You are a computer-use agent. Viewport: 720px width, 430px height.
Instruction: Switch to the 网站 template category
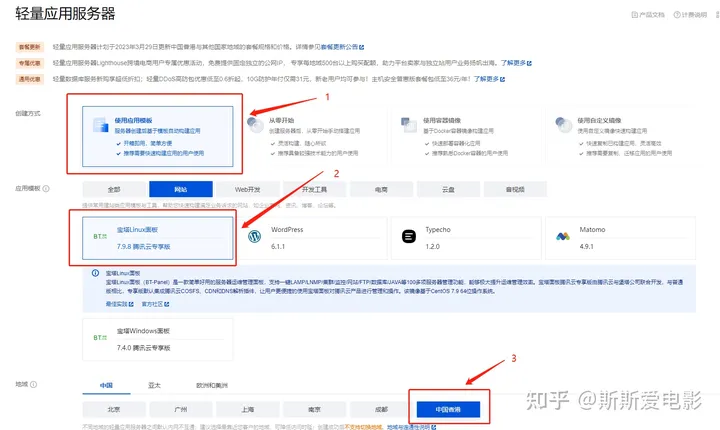(181, 189)
